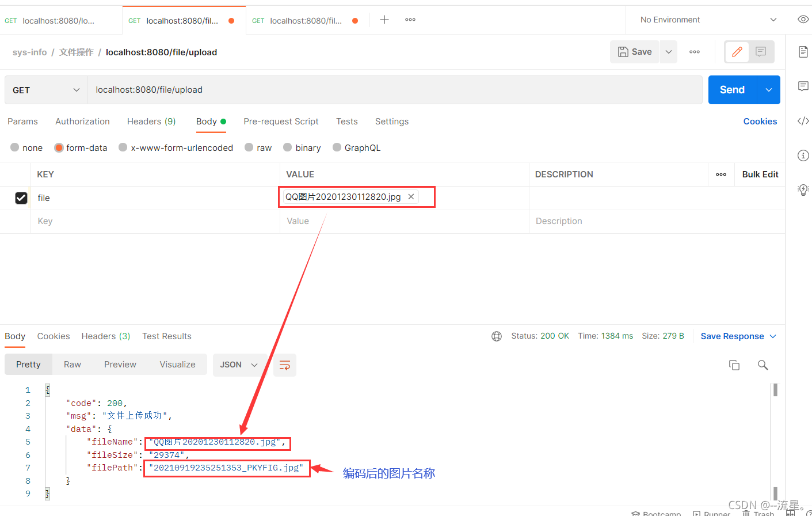Copy the response body with copy icon

tap(734, 365)
